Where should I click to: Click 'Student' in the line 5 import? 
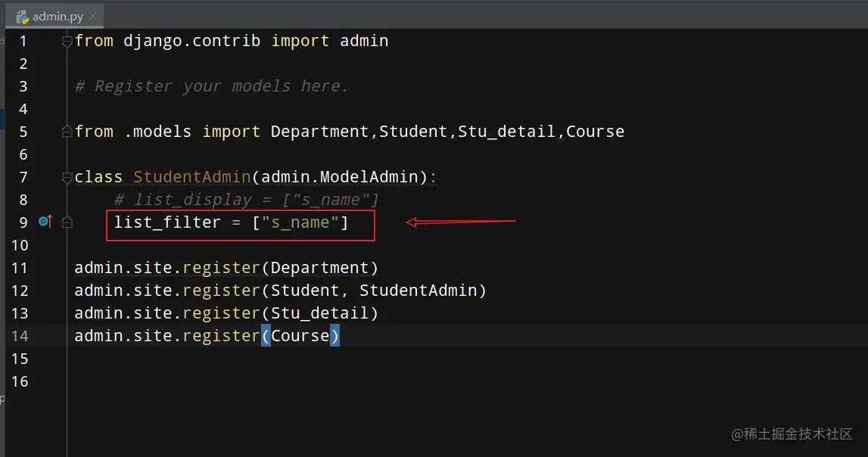click(x=413, y=132)
